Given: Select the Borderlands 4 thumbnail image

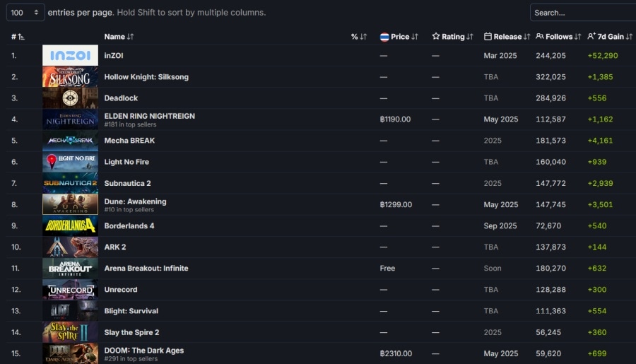Looking at the screenshot, I should [x=70, y=225].
